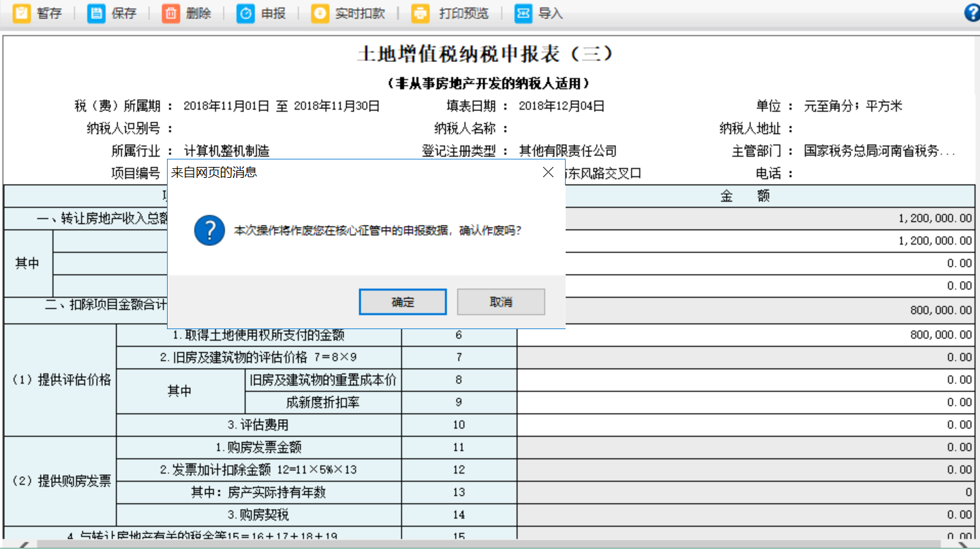The image size is (980, 554).
Task: Cancel the dialog with 取消 button
Action: [x=501, y=302]
